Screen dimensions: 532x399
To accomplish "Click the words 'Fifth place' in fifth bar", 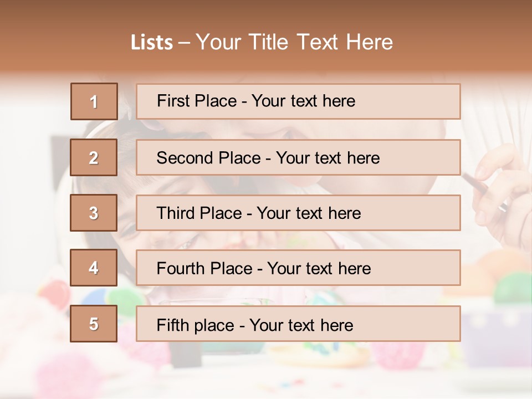I will tap(196, 325).
